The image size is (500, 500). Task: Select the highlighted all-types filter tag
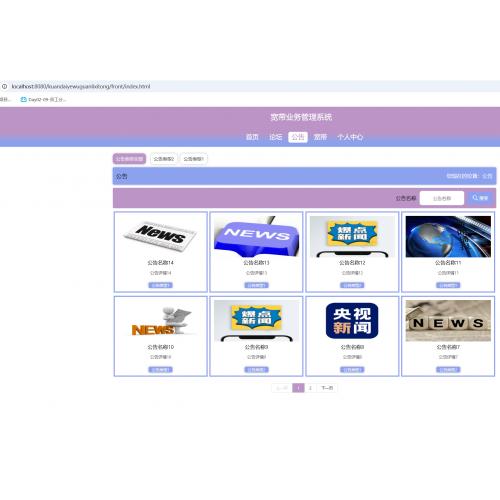[129, 159]
